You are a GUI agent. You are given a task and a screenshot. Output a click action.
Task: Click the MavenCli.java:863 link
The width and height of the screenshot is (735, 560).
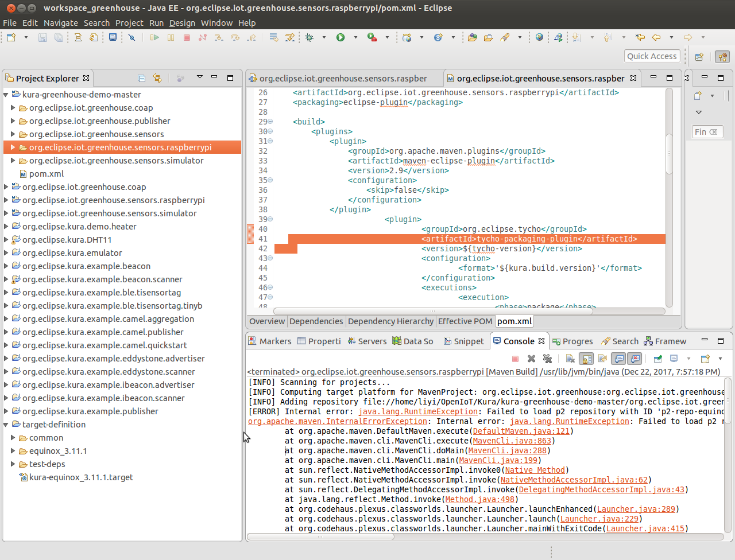click(x=512, y=441)
